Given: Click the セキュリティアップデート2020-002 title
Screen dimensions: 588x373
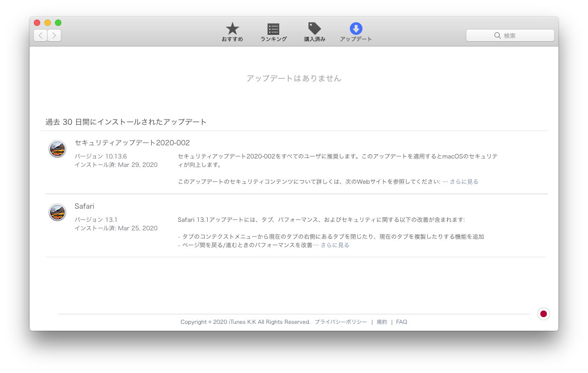Looking at the screenshot, I should click(132, 143).
